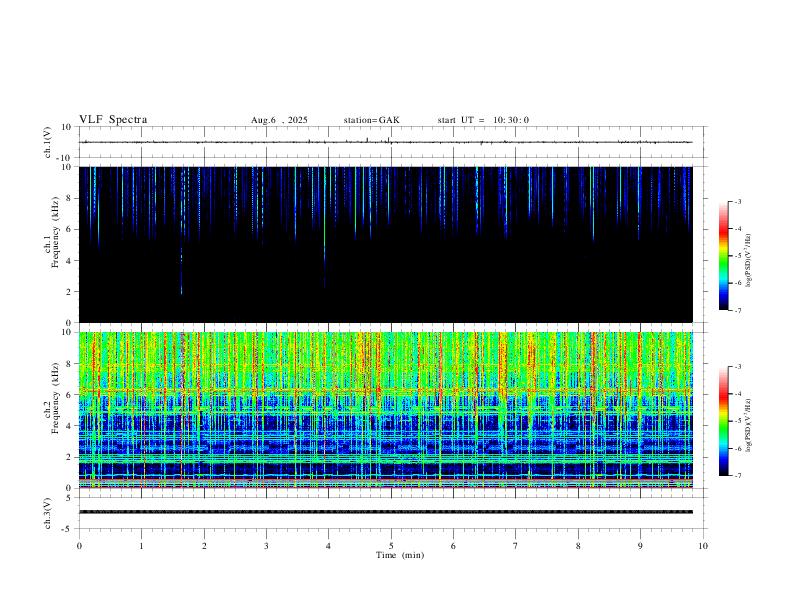792x612 pixels.
Task: Click the "-4" label on lower colorbar
Action: (737, 394)
